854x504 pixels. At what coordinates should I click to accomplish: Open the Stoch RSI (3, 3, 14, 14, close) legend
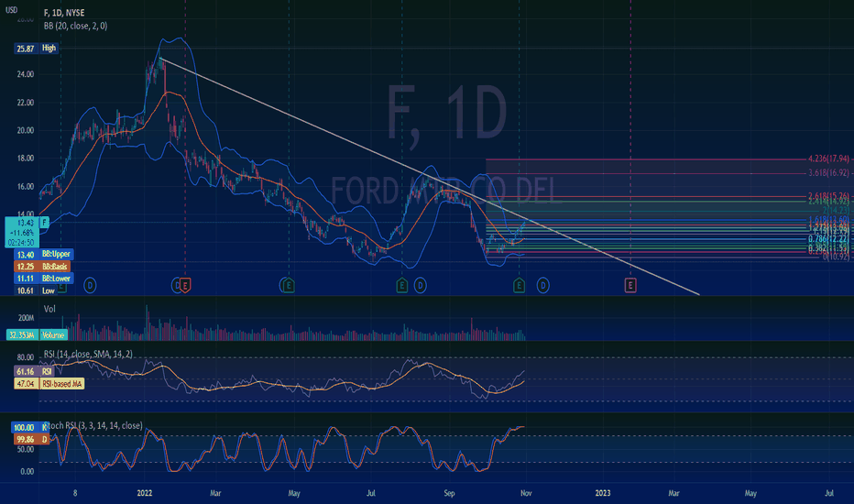tap(93, 425)
